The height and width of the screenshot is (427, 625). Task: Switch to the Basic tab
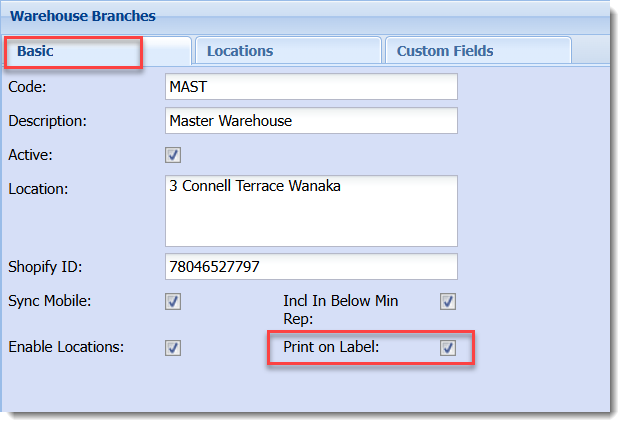coord(36,51)
